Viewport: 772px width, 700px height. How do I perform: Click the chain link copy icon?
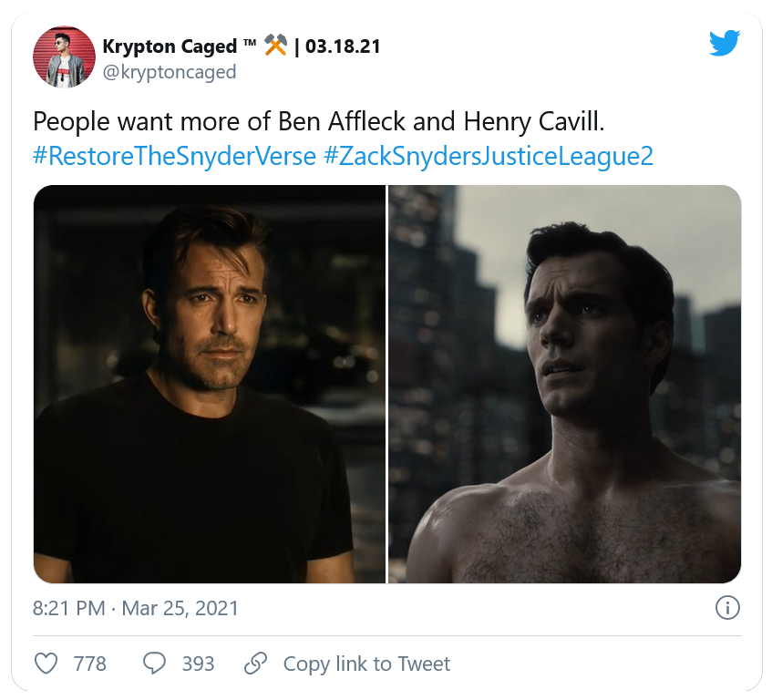tap(256, 663)
